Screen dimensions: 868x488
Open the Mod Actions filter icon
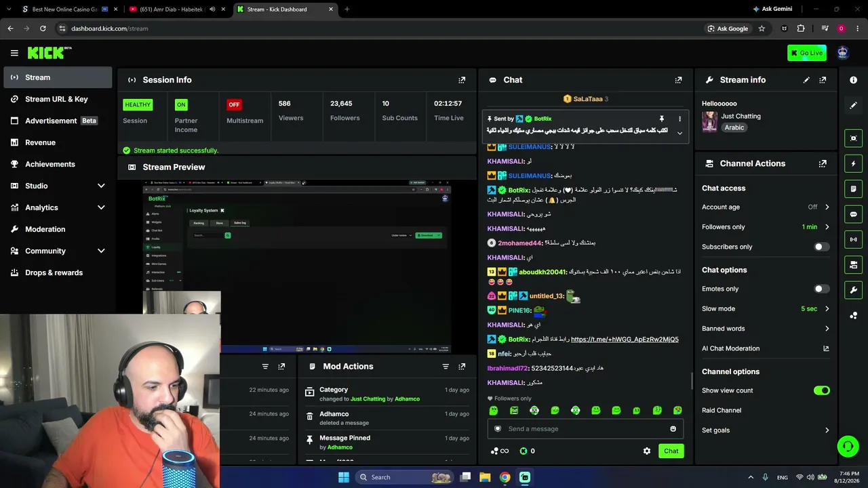tap(446, 367)
